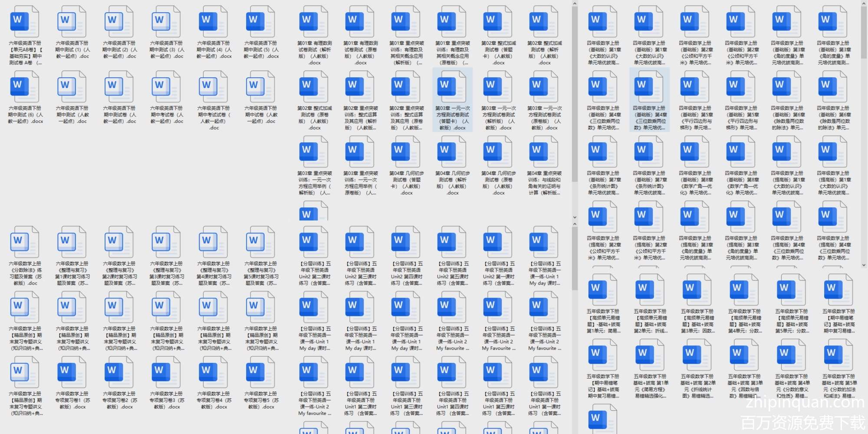Click scroll-down arrow of 第01章 files panel
Screen dimensions: 868x434
pos(575,217)
